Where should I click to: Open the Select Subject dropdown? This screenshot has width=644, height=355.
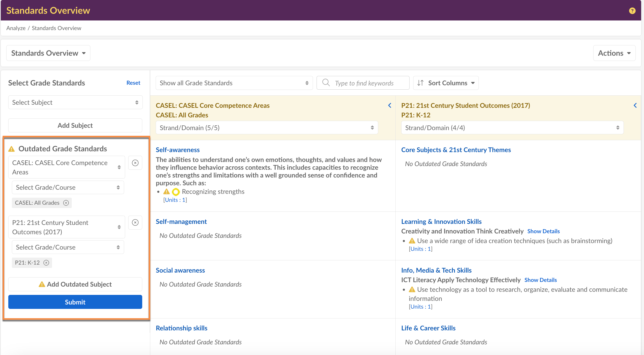[x=75, y=102]
